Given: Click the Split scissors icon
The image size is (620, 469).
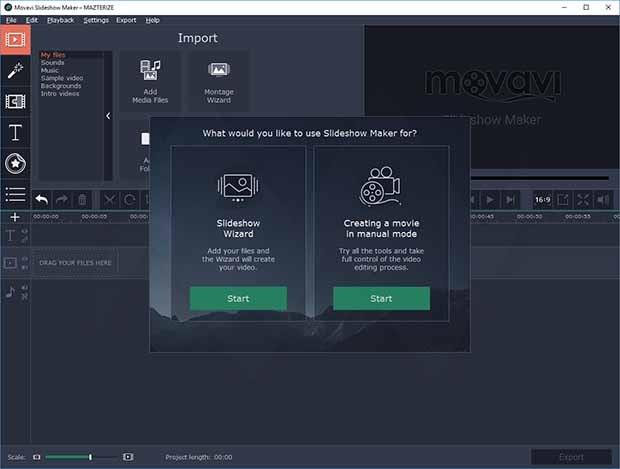Looking at the screenshot, I should tap(109, 200).
